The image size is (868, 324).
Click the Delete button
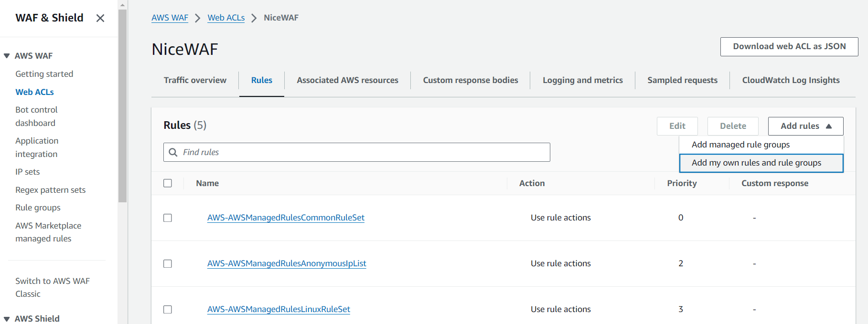(733, 126)
